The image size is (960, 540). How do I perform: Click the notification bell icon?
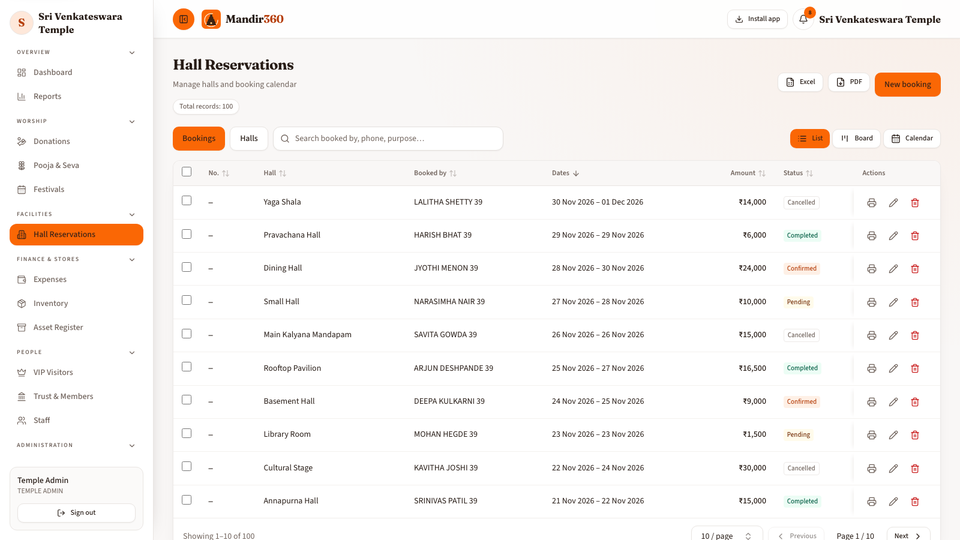point(803,19)
